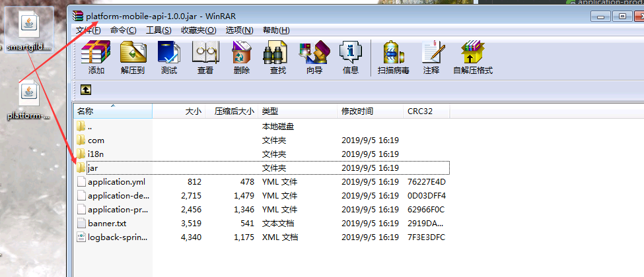Click the XML 文档 type cell

[280, 237]
